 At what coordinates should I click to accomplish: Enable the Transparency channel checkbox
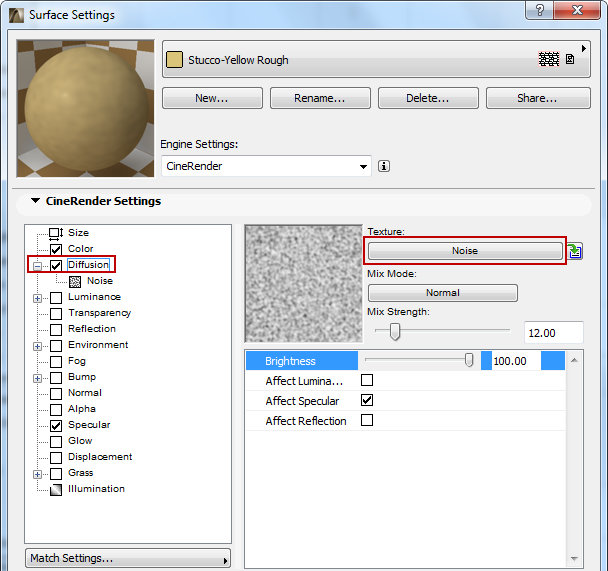(x=56, y=314)
